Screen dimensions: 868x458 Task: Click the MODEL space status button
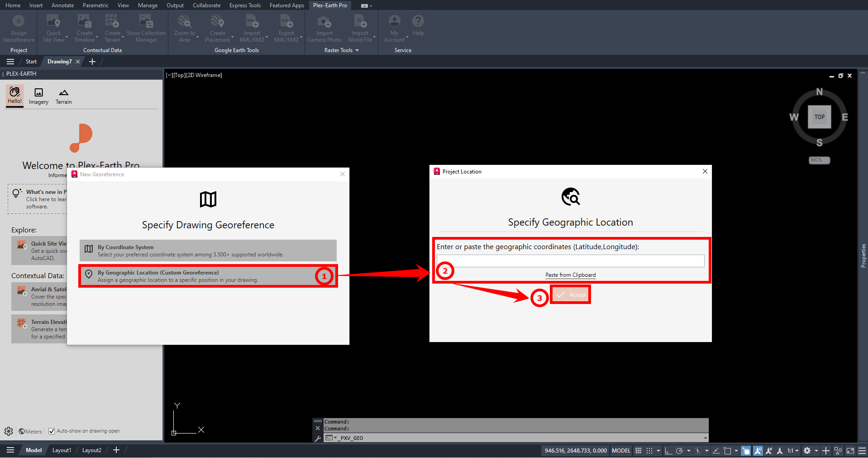point(621,451)
